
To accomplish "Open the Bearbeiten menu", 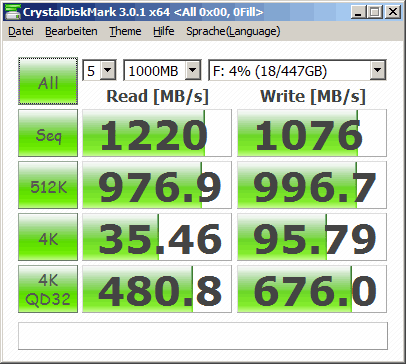I will pyautogui.click(x=71, y=31).
